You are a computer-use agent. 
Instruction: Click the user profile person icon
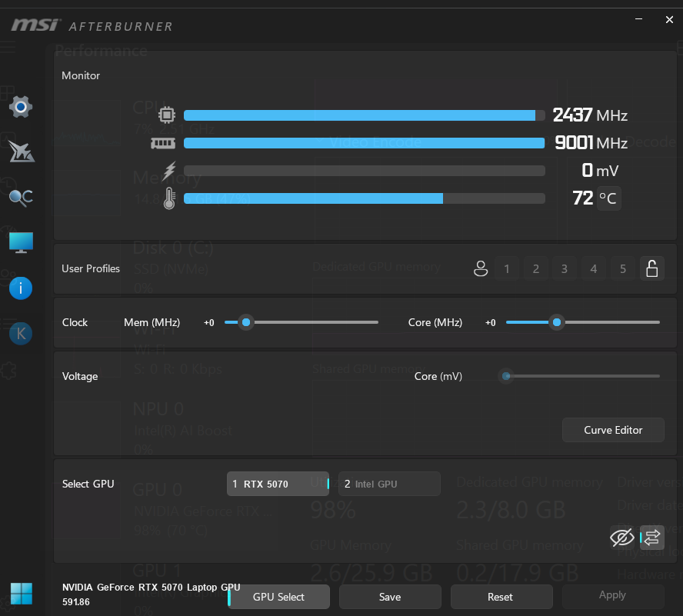point(481,268)
